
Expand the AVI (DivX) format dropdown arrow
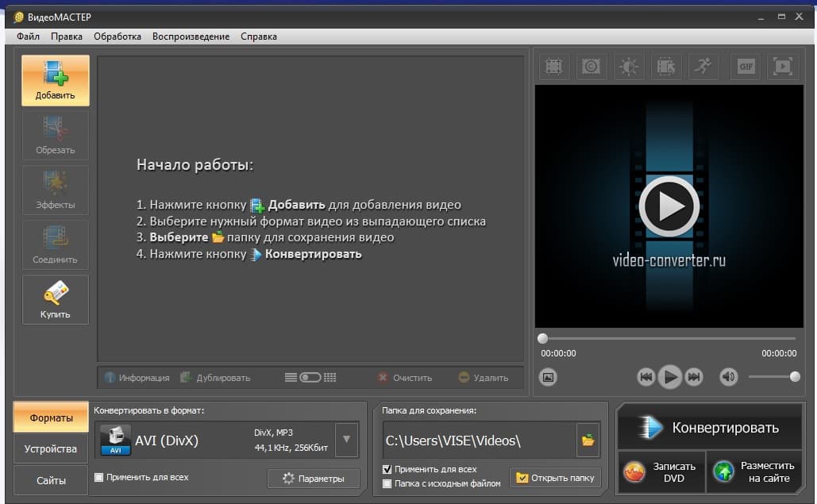pyautogui.click(x=346, y=440)
